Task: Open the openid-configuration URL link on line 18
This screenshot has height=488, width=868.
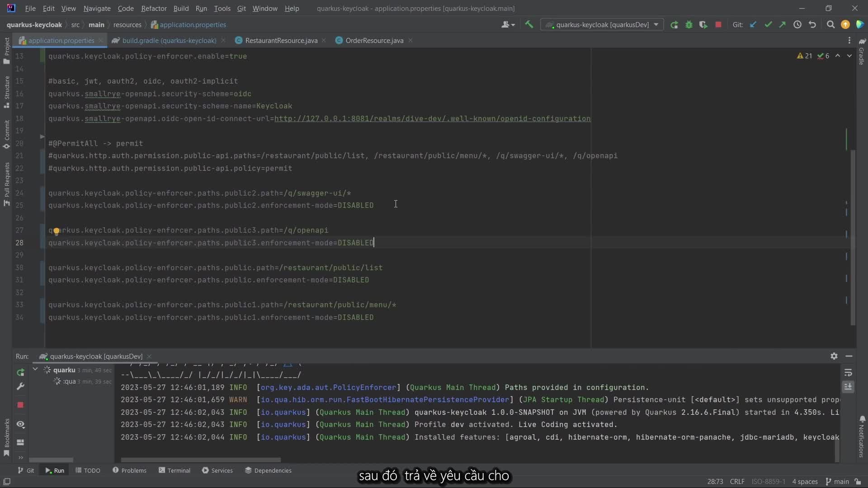Action: click(432, 118)
